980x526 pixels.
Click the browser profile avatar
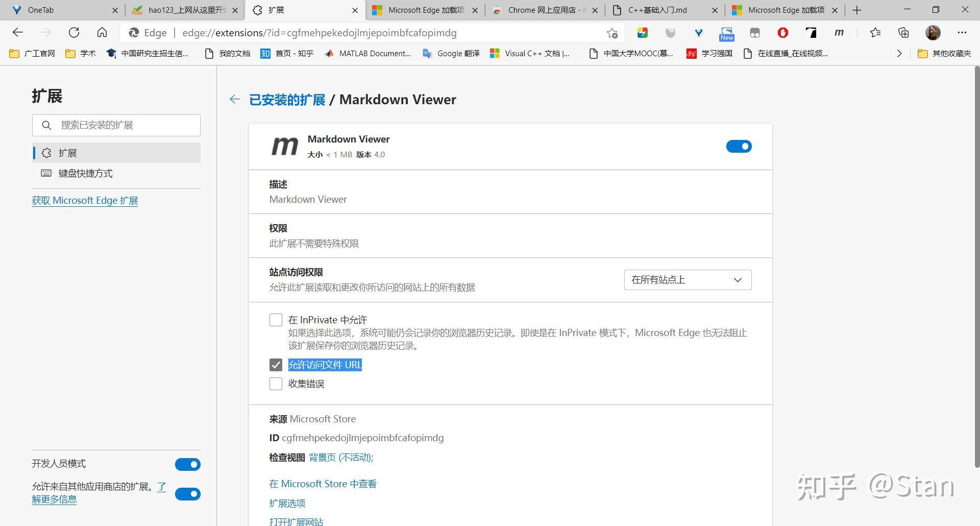tap(933, 33)
